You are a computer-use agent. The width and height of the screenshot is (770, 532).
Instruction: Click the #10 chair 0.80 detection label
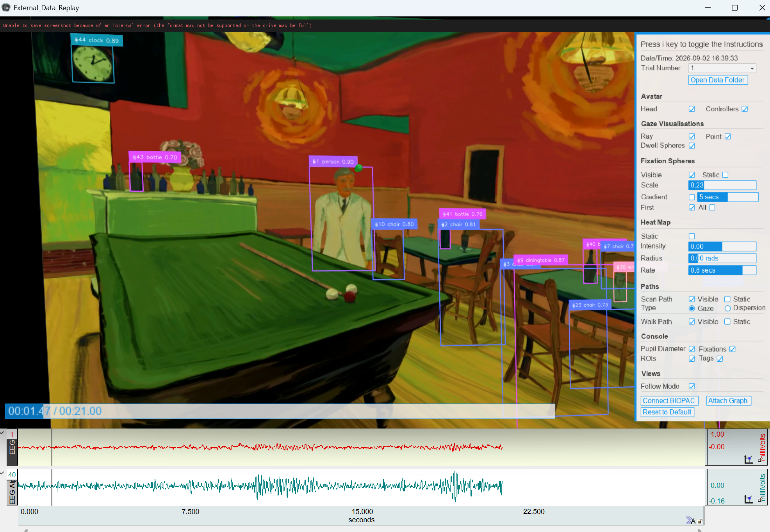click(x=394, y=224)
